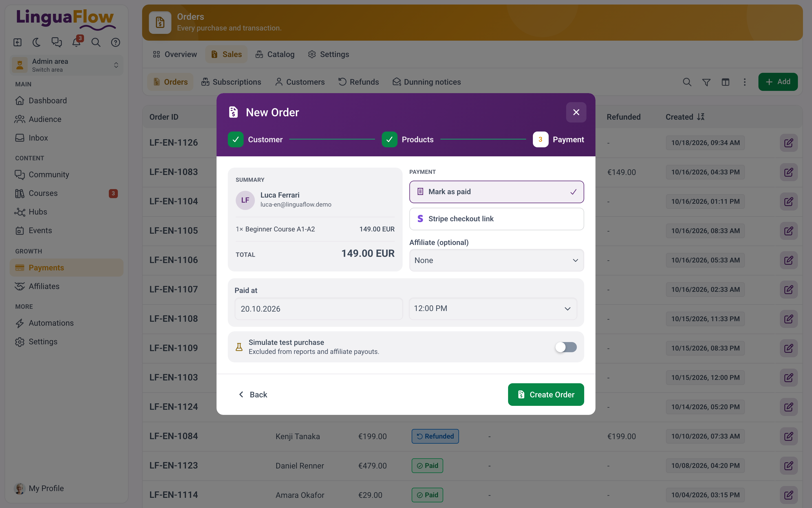
Task: Enable Simulate test purchase switch
Action: click(x=566, y=347)
